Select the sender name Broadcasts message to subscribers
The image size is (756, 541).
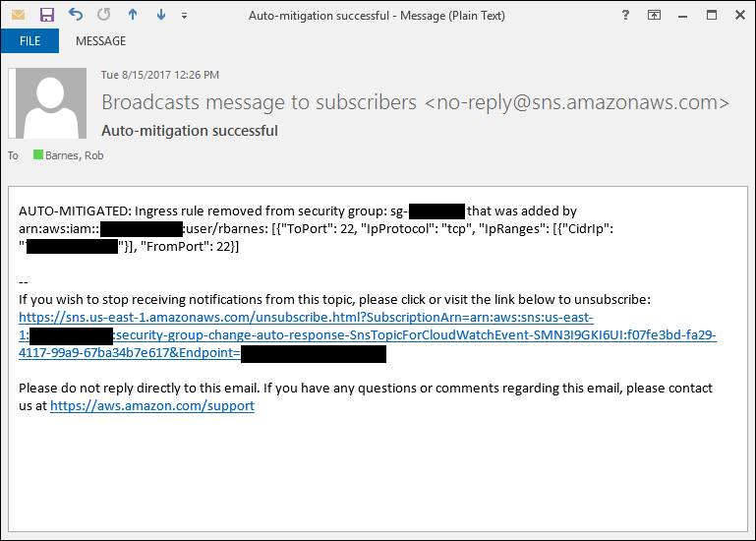pyautogui.click(x=259, y=102)
